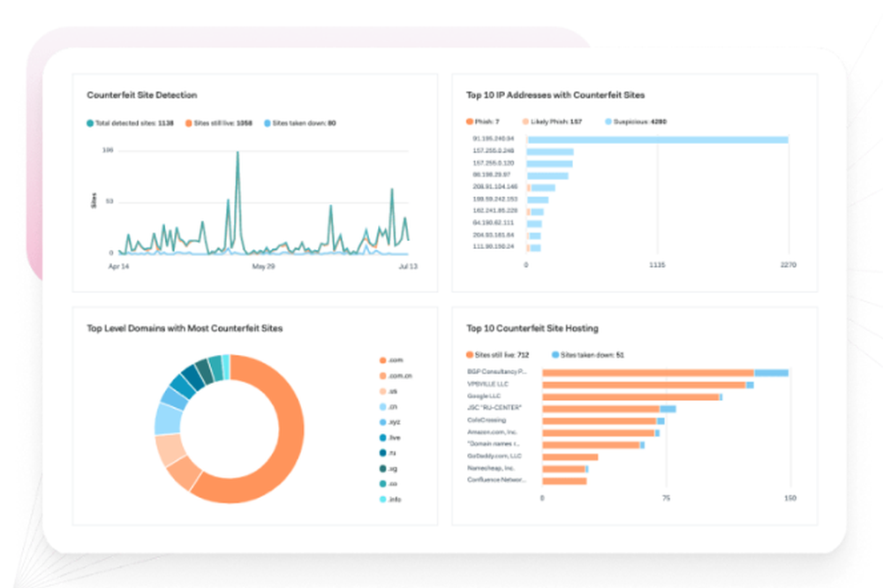The width and height of the screenshot is (883, 588).
Task: Click the .cn legend color dot
Action: pyautogui.click(x=383, y=407)
